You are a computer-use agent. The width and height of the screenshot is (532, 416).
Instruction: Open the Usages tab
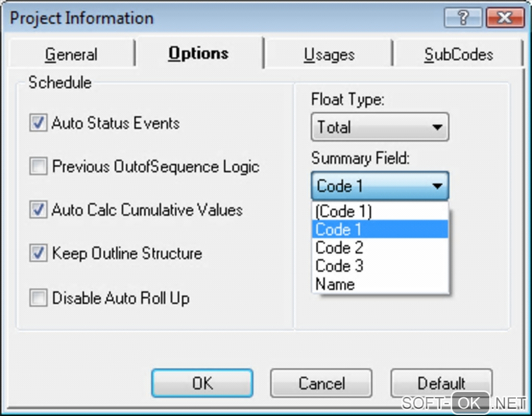tap(329, 54)
